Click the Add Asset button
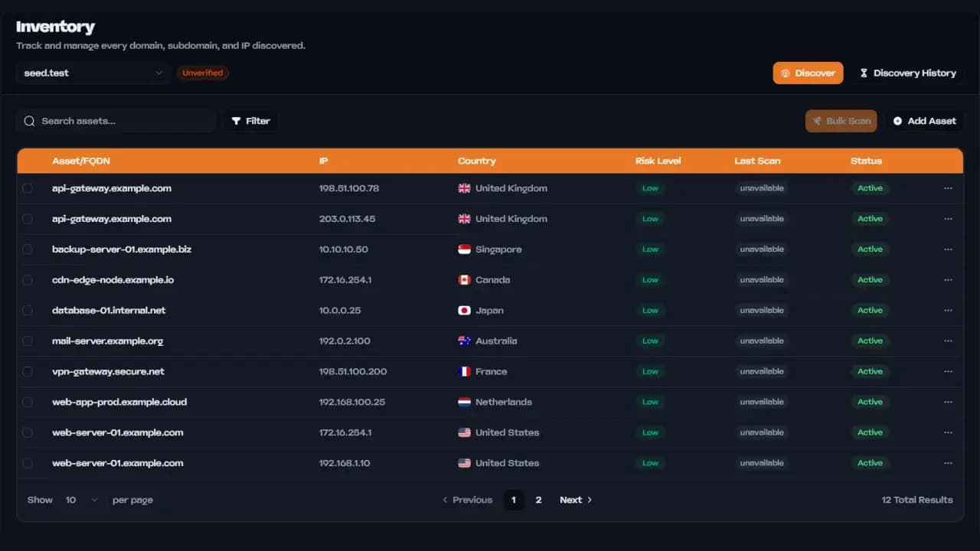 pos(924,121)
